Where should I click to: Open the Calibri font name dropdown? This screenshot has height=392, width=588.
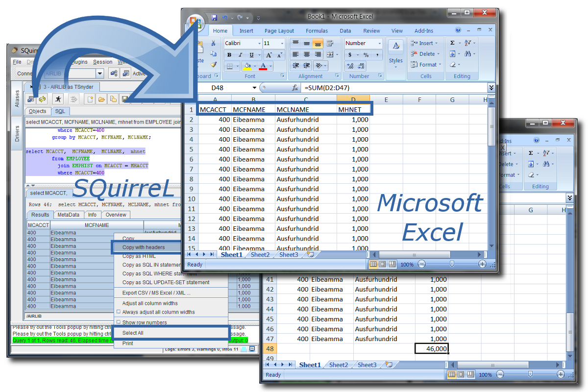(x=258, y=43)
